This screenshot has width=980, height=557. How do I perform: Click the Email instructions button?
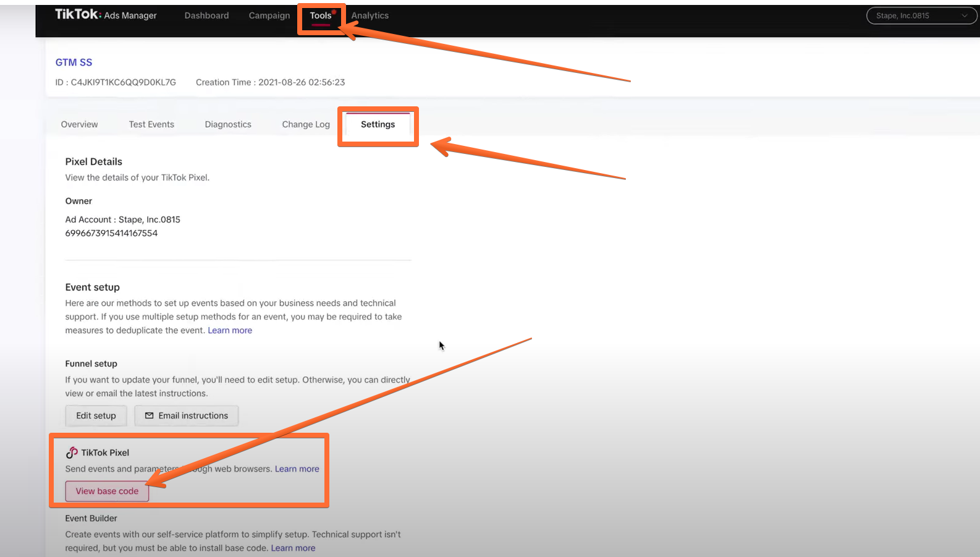coord(187,415)
